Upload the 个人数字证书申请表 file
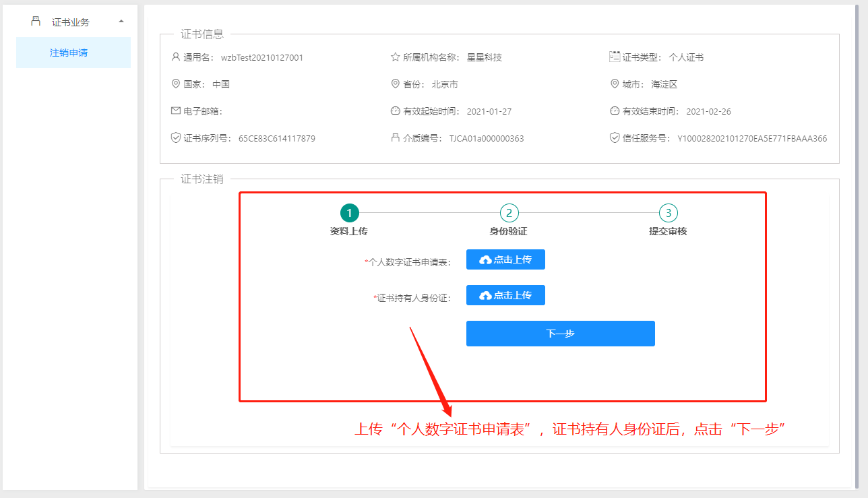Image resolution: width=868 pixels, height=498 pixels. (x=505, y=259)
